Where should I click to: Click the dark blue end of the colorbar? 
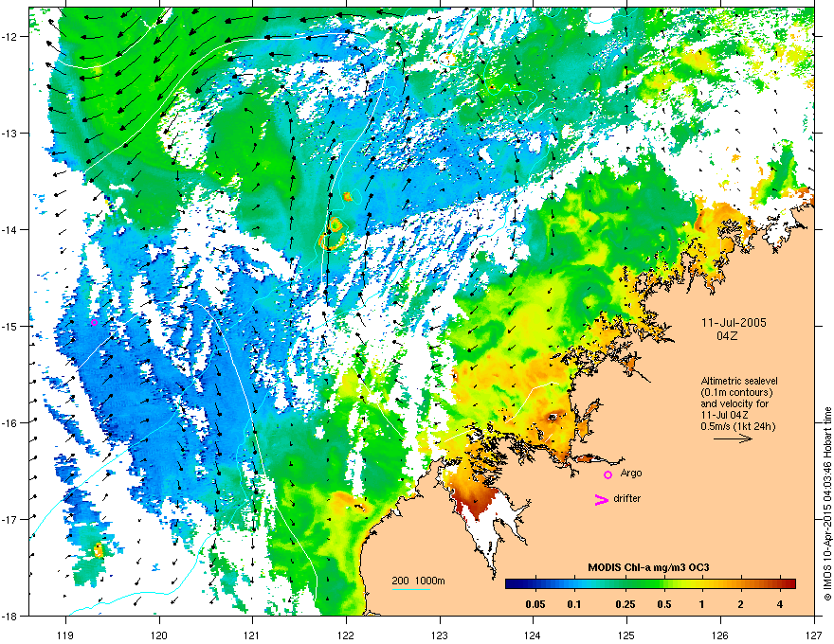click(512, 583)
